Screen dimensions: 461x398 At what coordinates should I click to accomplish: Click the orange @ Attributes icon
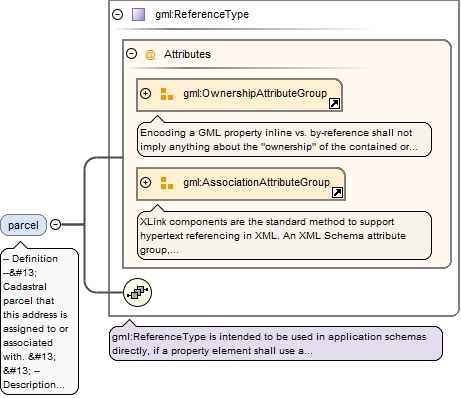150,54
